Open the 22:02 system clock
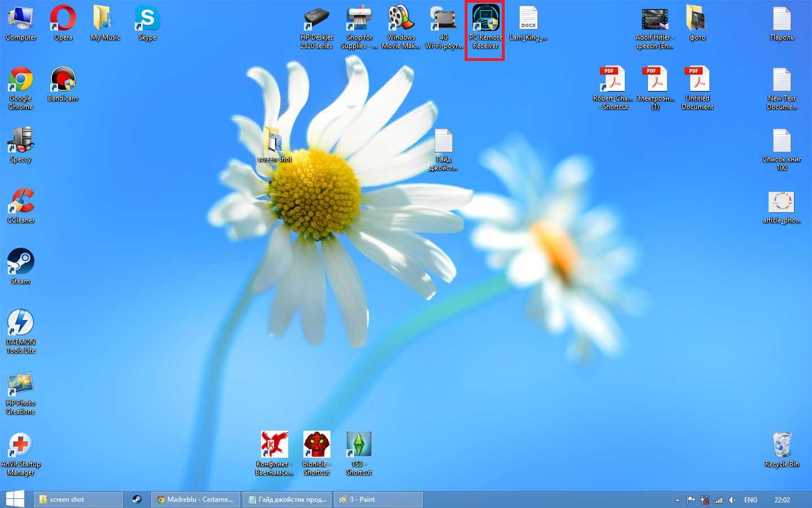The image size is (812, 508). (x=782, y=500)
